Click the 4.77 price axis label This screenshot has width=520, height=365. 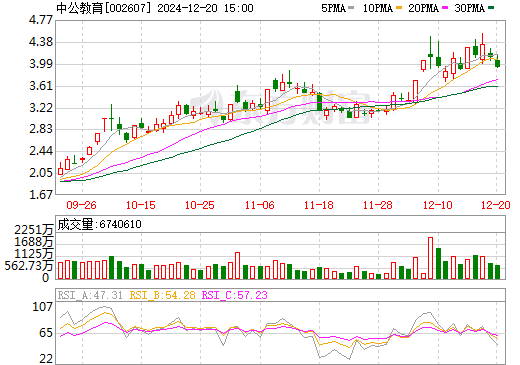point(41,20)
